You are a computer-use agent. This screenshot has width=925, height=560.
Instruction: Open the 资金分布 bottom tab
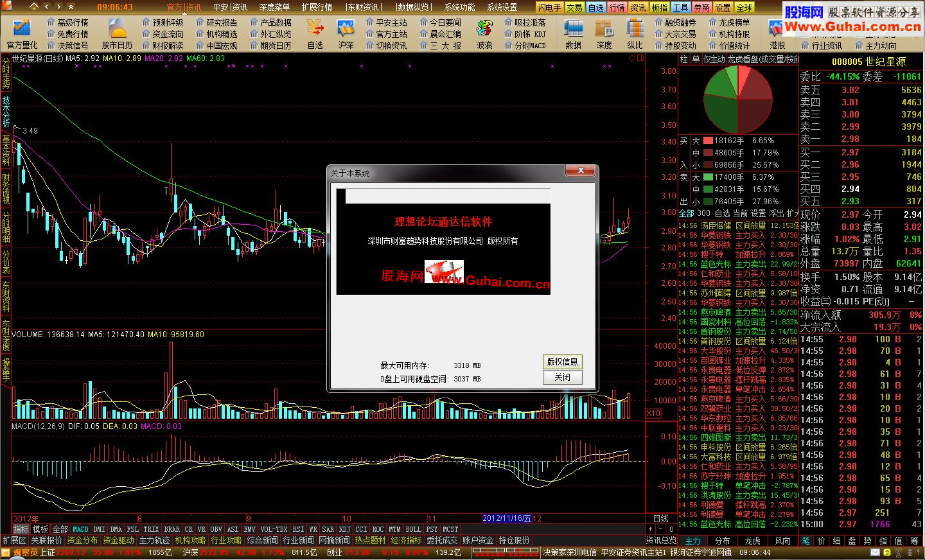pos(82,540)
